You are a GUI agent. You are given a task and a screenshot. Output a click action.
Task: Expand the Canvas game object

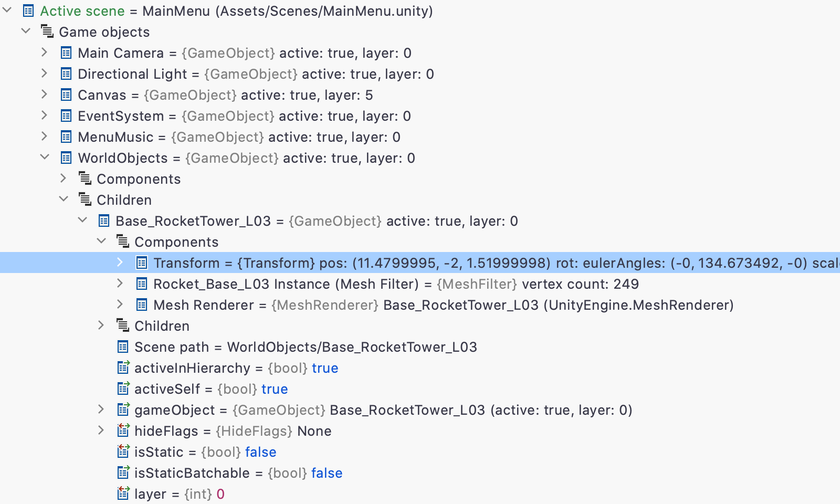pyautogui.click(x=45, y=94)
